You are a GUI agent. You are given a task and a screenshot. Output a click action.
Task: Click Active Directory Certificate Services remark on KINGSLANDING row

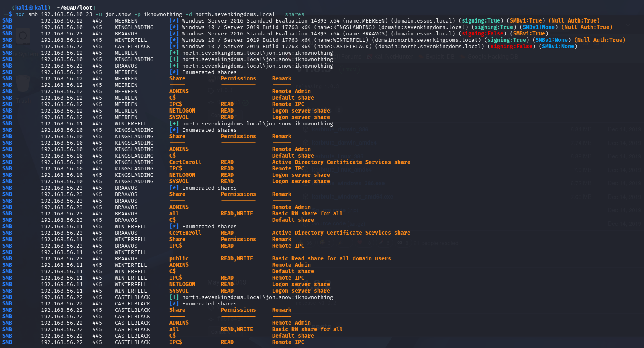click(341, 162)
